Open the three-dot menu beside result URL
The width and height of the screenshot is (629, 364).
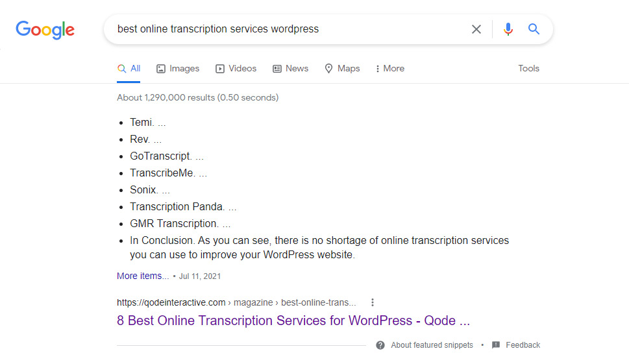click(x=373, y=302)
